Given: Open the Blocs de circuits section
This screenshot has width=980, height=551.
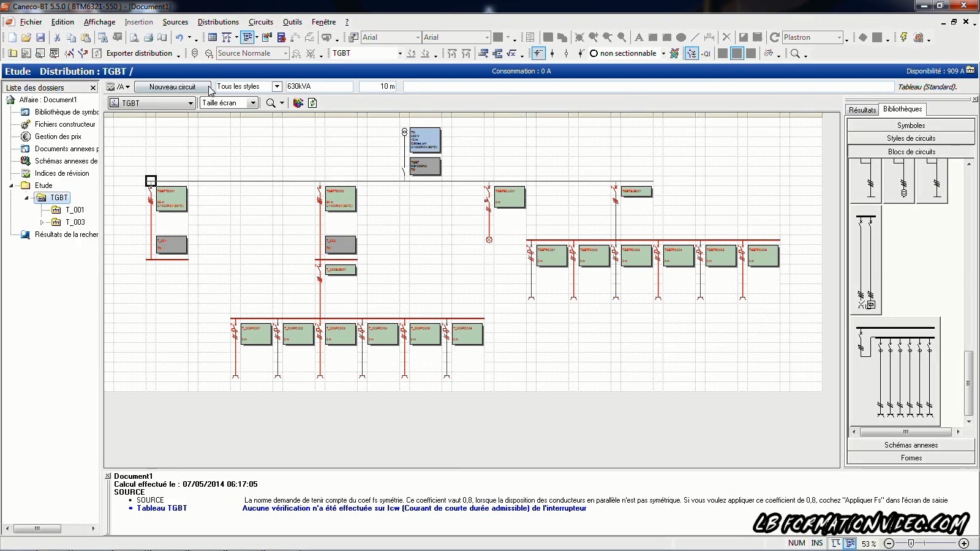Looking at the screenshot, I should coord(911,152).
